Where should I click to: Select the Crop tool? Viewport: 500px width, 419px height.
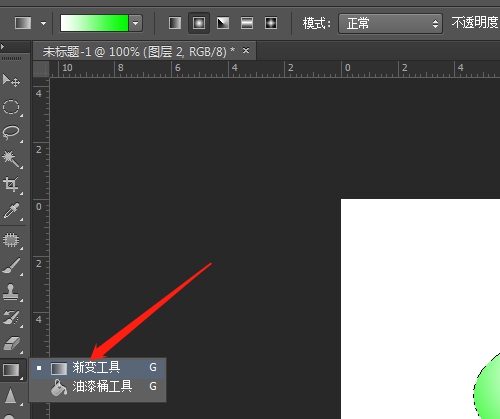coord(11,184)
